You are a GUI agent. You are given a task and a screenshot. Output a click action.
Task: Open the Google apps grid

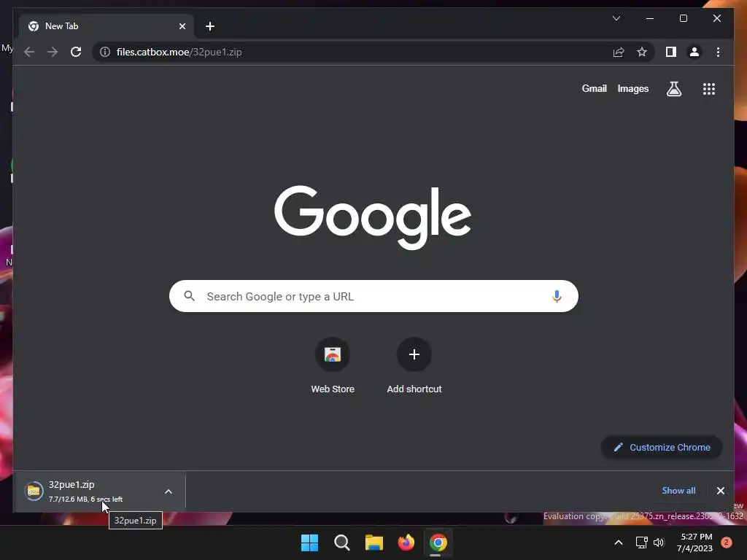click(x=709, y=89)
